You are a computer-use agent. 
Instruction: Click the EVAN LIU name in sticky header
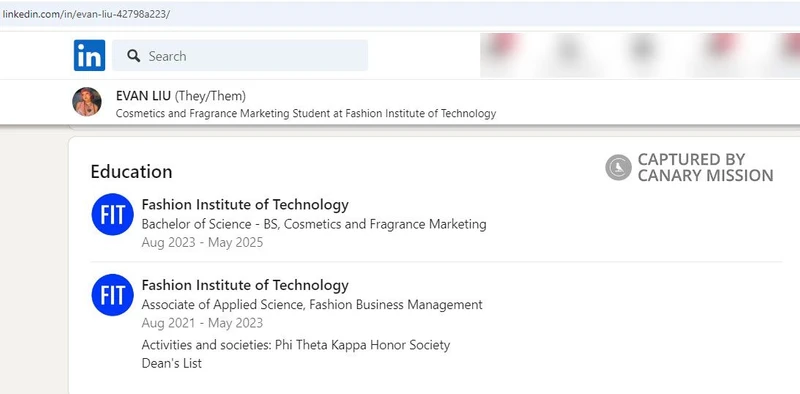(143, 95)
